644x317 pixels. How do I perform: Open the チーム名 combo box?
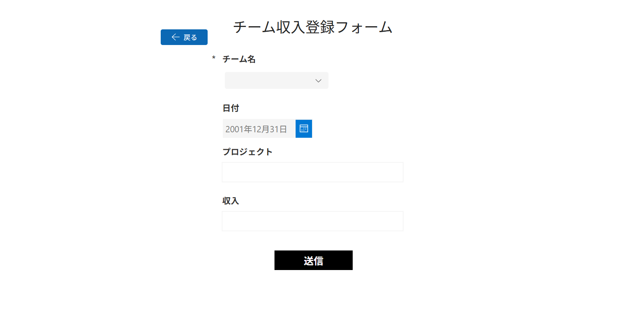pos(276,81)
